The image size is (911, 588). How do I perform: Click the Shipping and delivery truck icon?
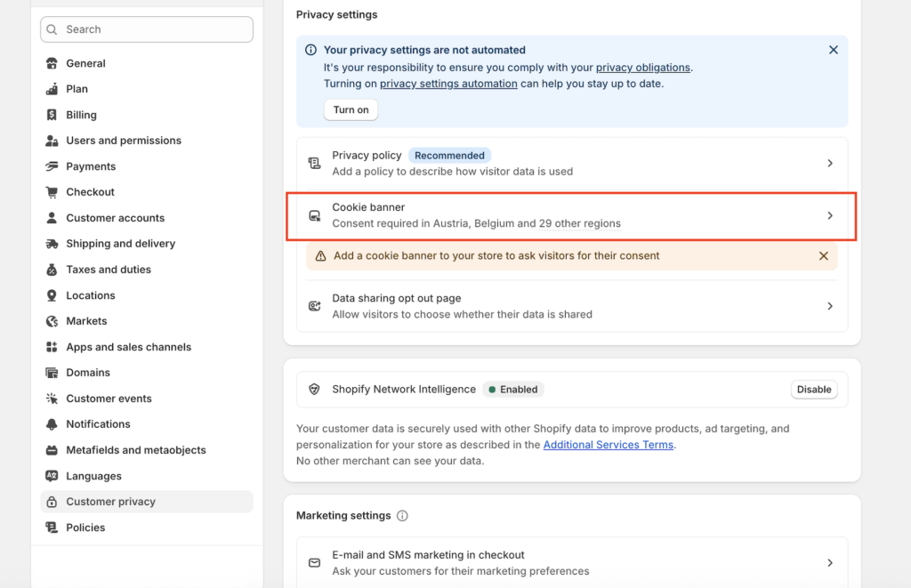52,244
